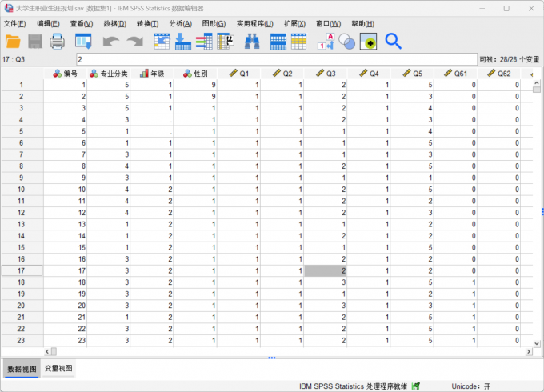Click the Print icon in toolbar

click(57, 41)
